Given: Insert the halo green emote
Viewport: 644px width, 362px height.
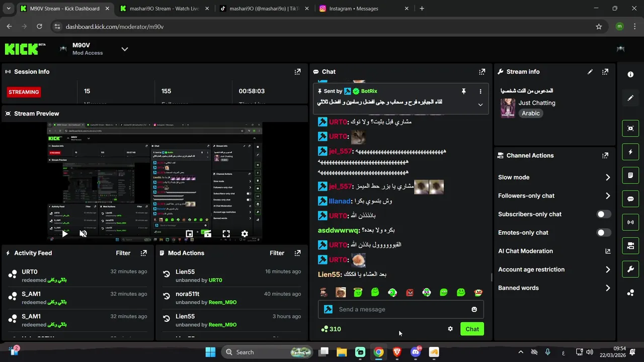Looking at the screenshot, I should tap(358, 292).
